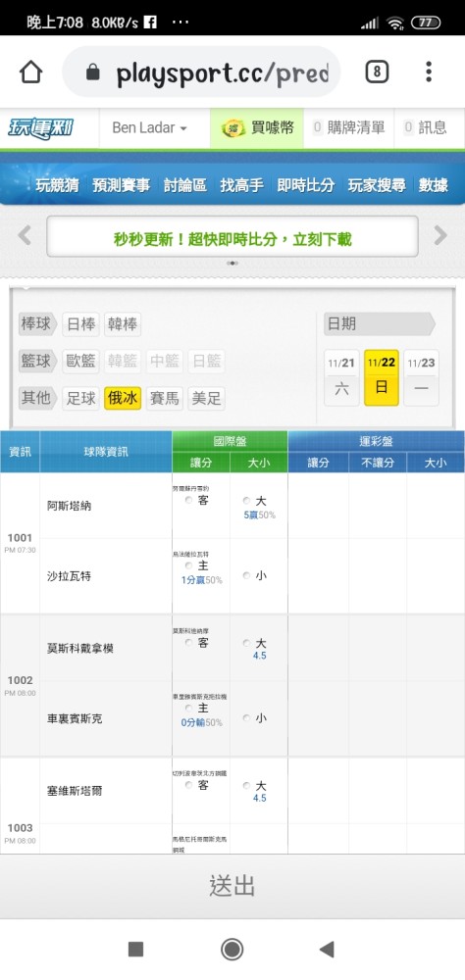Tap the lock icon in address bar
This screenshot has height=980, width=465.
pos(92,73)
